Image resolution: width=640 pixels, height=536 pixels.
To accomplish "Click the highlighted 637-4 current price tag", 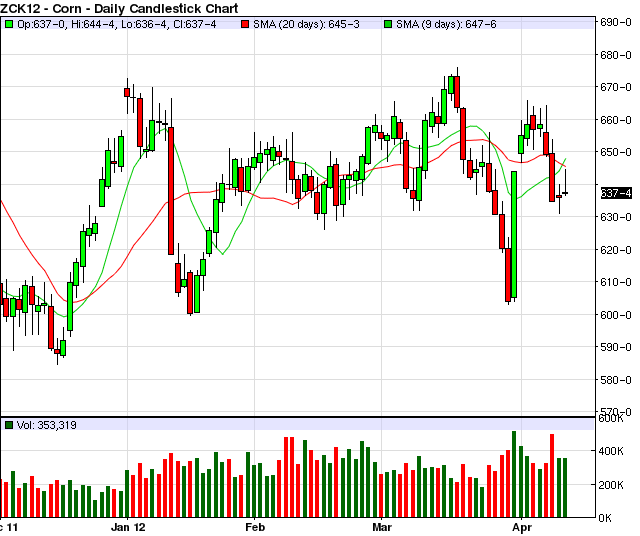I will (x=616, y=193).
